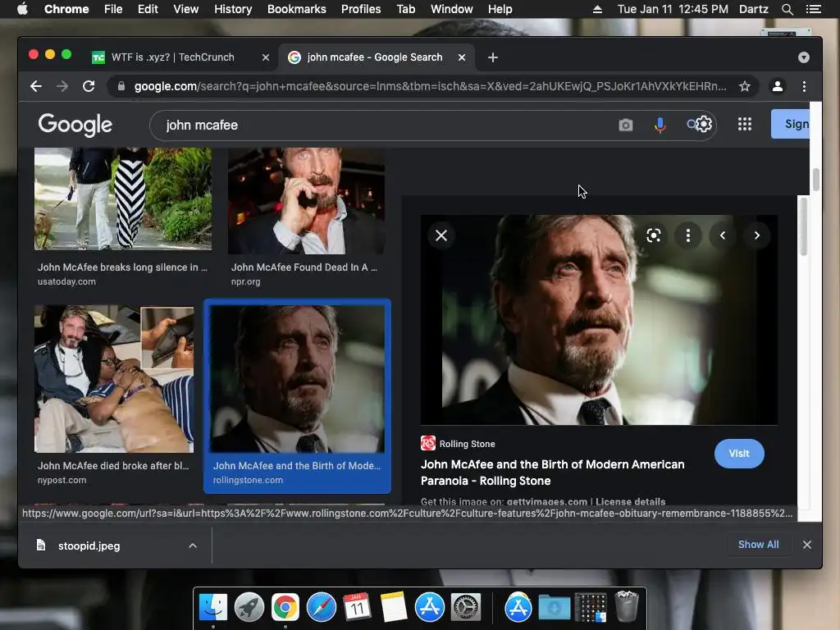Screen dimensions: 840x630
Task: Open System Preferences from the dock
Action: (466, 608)
